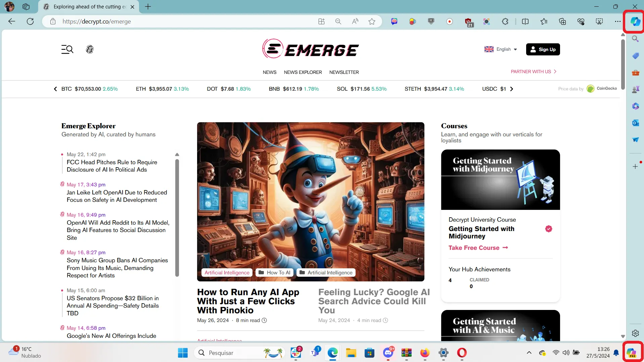
Task: Click the Emerge Explorer list scrollbar
Action: tap(177, 218)
